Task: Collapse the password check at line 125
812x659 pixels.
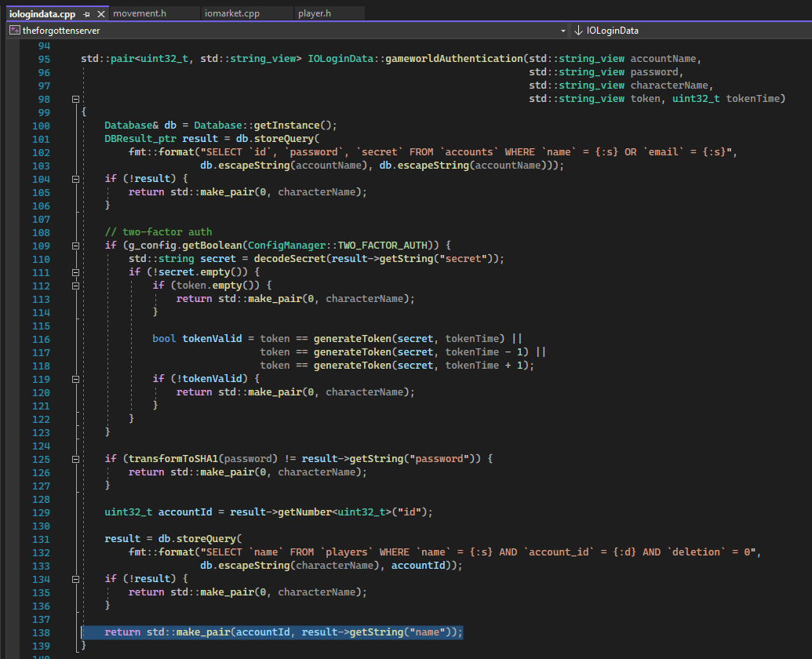Action: tap(75, 459)
